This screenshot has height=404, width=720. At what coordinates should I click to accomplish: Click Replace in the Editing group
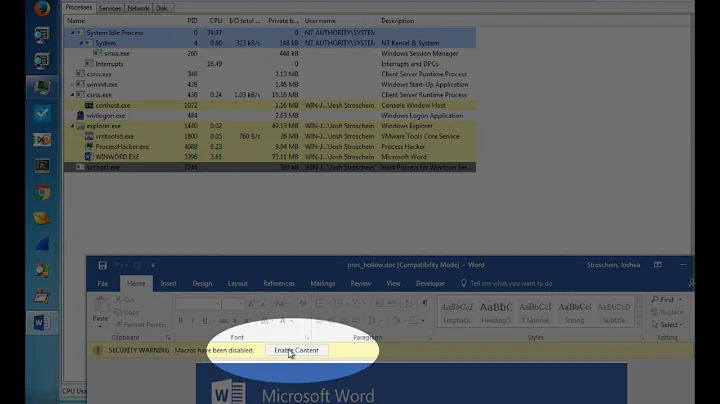[x=667, y=312]
